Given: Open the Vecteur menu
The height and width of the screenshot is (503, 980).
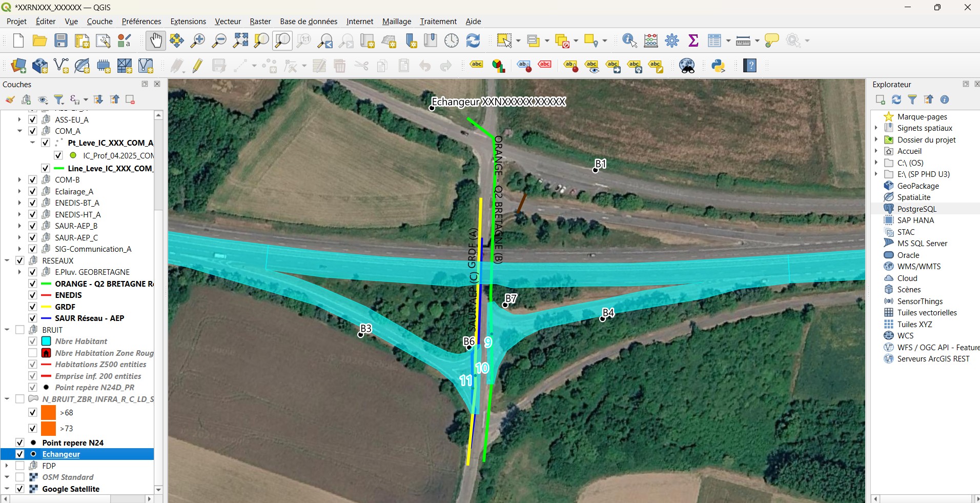Looking at the screenshot, I should [x=228, y=22].
